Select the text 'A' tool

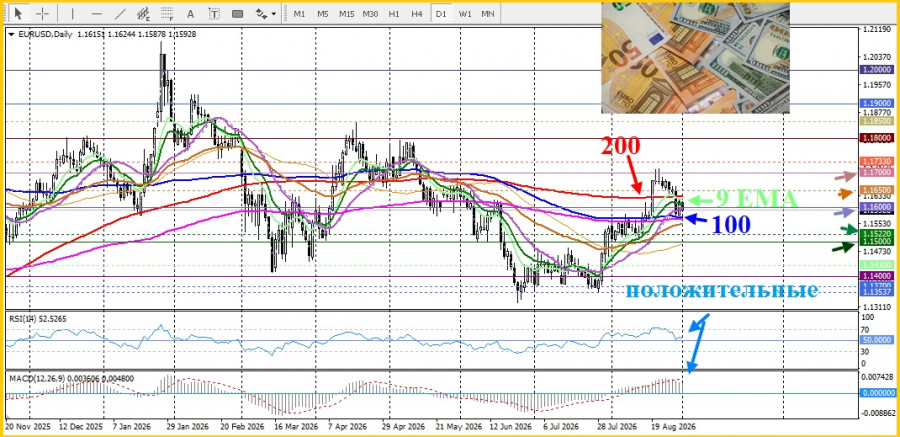coord(191,13)
